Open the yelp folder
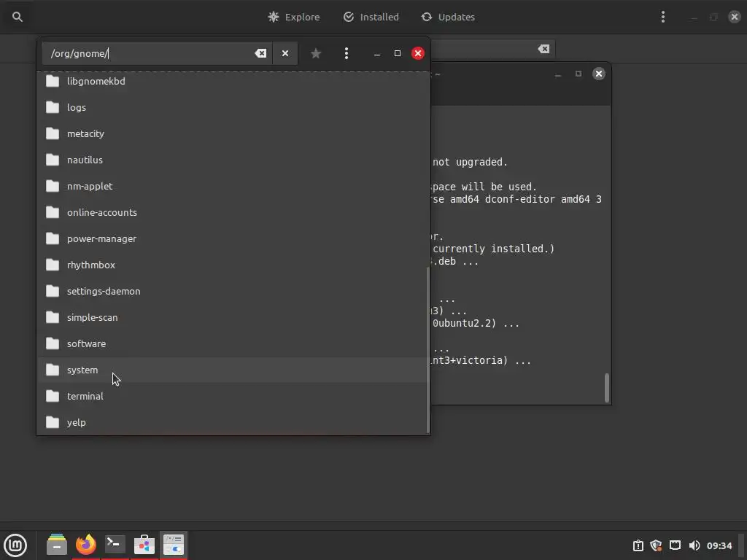 tap(232, 422)
